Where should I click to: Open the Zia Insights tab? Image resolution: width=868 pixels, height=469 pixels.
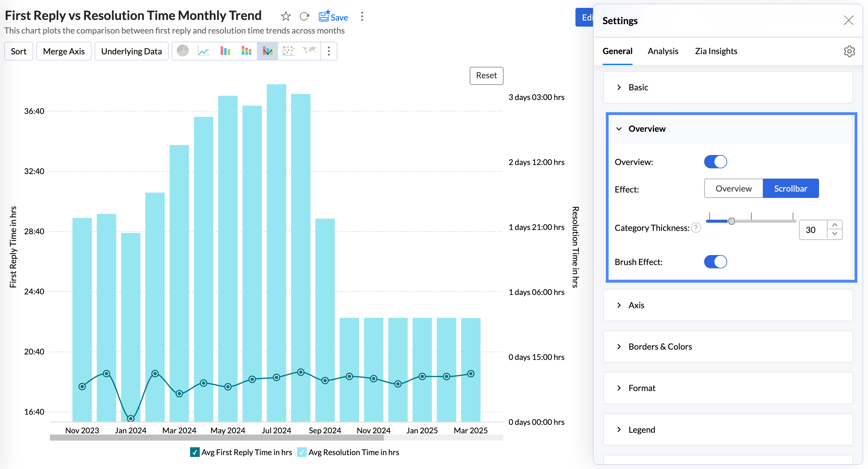716,51
